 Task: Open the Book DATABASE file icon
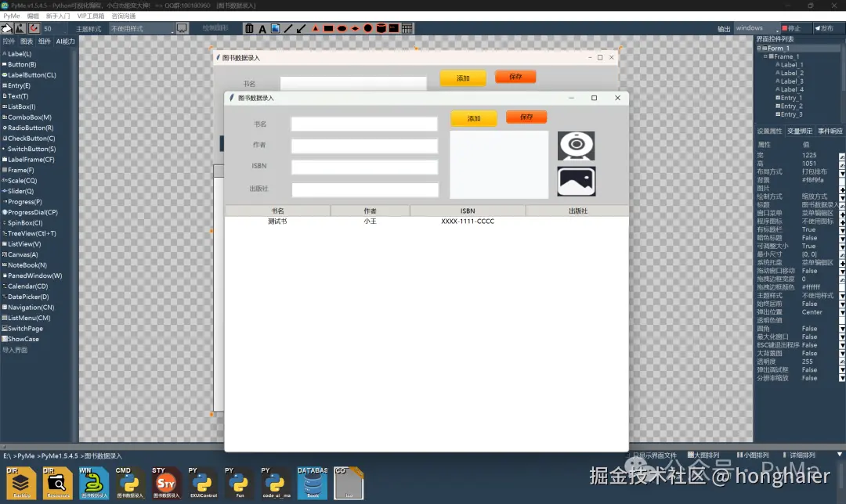(313, 483)
